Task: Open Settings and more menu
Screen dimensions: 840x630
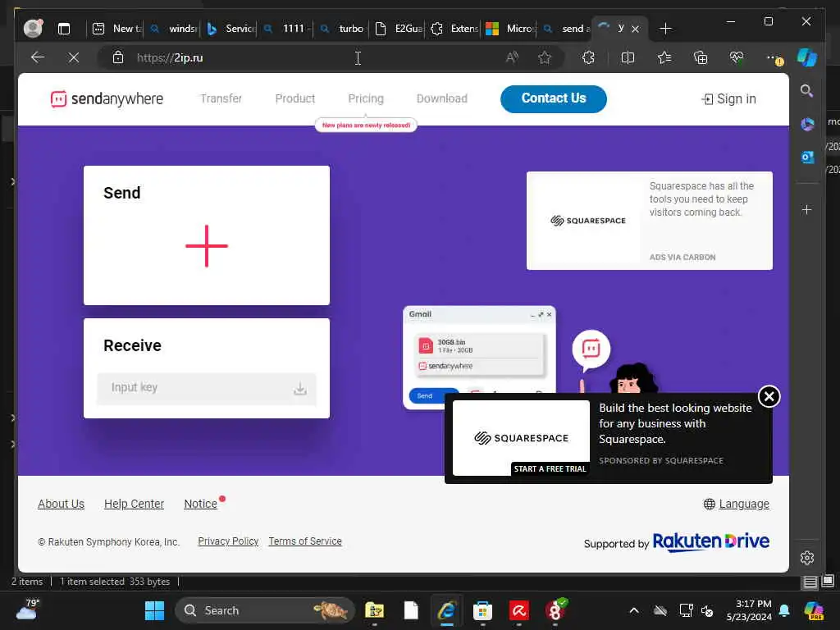Action: click(774, 57)
